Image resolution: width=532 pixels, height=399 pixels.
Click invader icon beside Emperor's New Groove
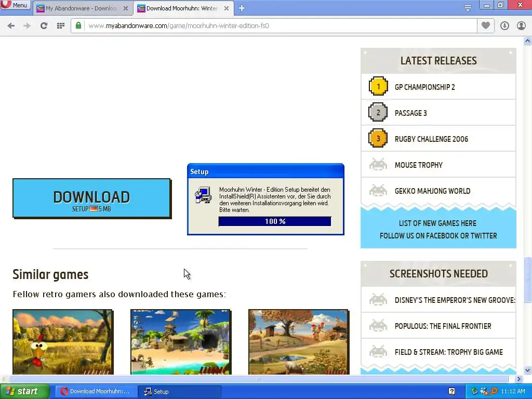[x=378, y=300]
